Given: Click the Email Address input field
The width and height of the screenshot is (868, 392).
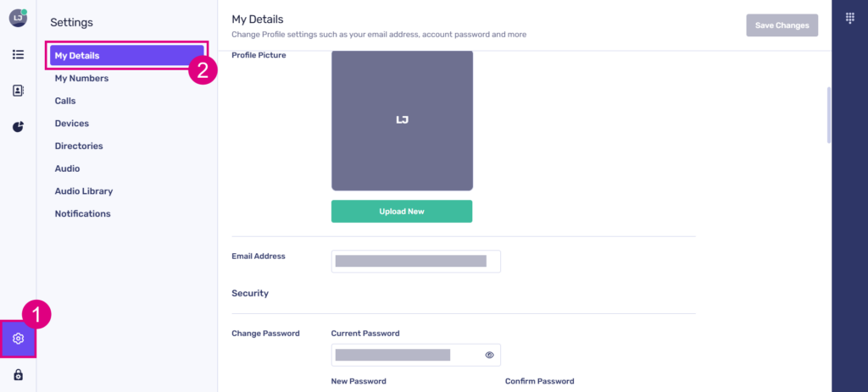Looking at the screenshot, I should 415,262.
